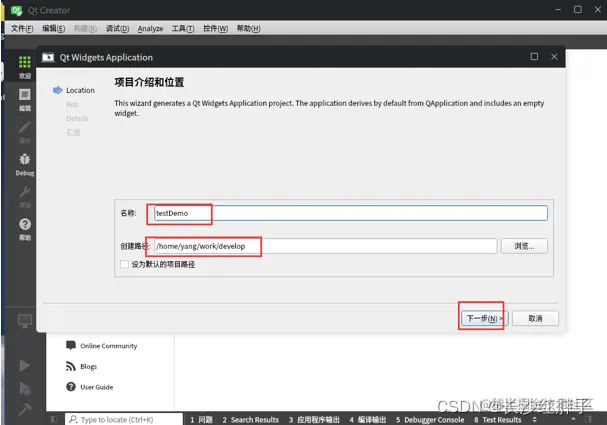
Task: Switch to Edit mode in left sidebar
Action: coord(24,95)
